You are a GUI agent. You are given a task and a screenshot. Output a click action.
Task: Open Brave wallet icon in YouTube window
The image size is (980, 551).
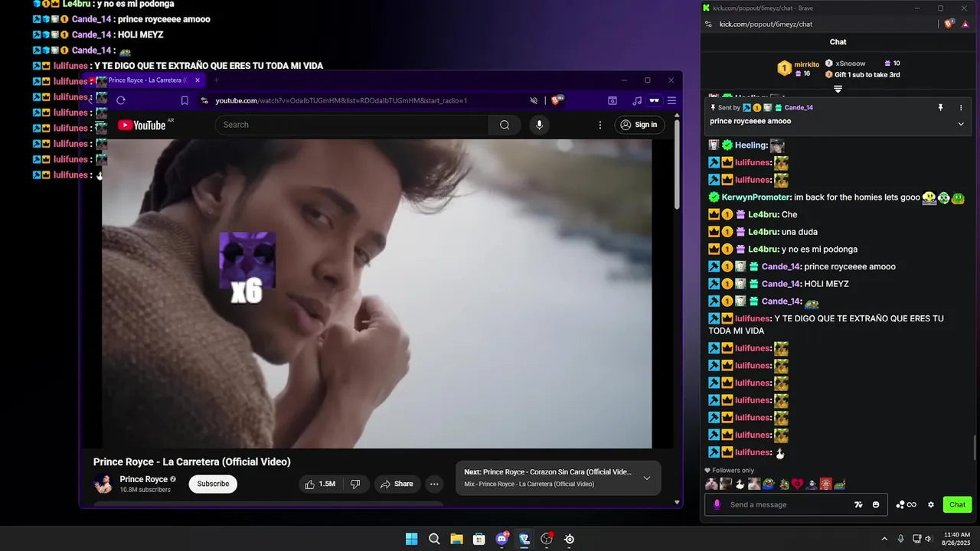pyautogui.click(x=612, y=100)
